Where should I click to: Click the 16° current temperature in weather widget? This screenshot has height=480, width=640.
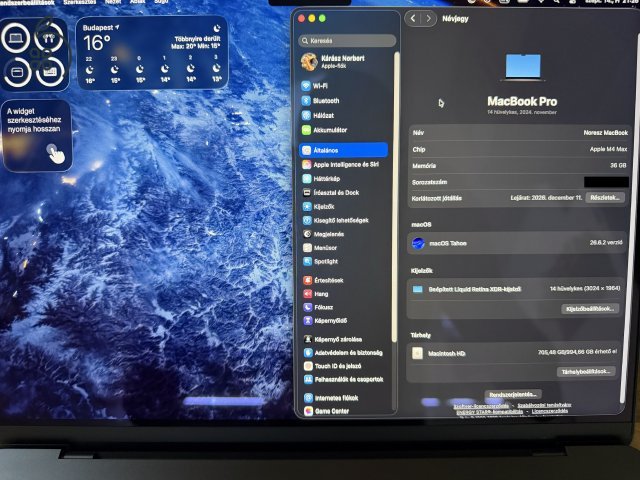click(97, 43)
